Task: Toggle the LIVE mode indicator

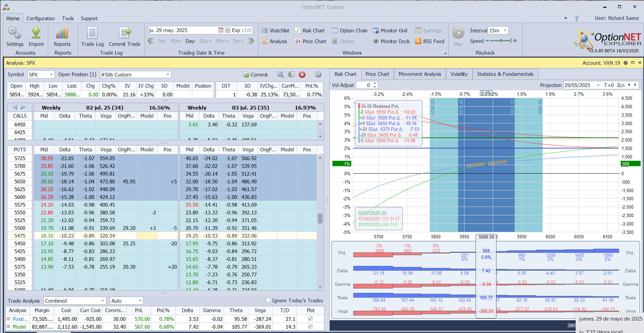Action: tap(247, 30)
